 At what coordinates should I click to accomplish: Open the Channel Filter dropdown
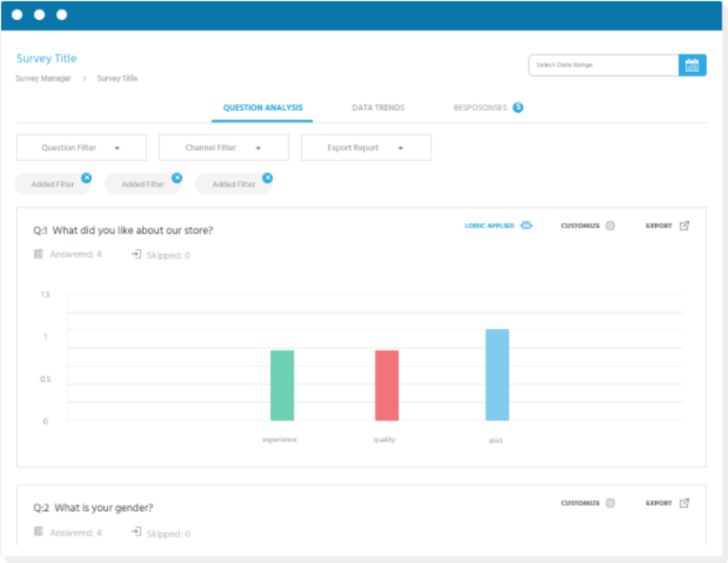point(224,148)
